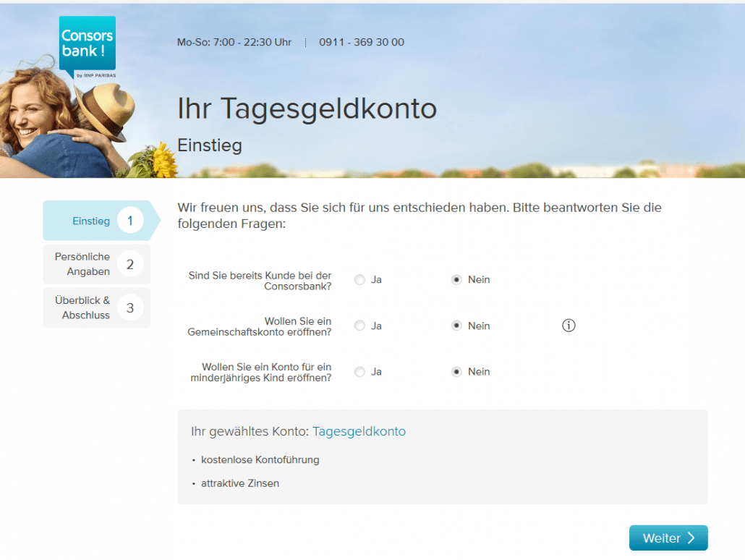Click the question Sind Sie bereits Kunde
Viewport: 745px width, 560px height.
(x=260, y=281)
